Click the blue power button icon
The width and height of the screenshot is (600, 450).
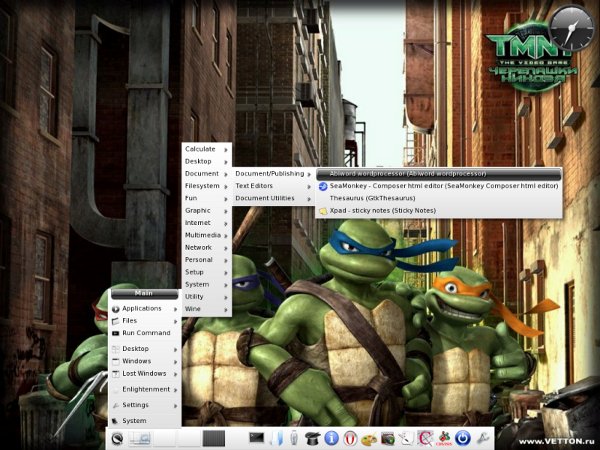coord(462,439)
